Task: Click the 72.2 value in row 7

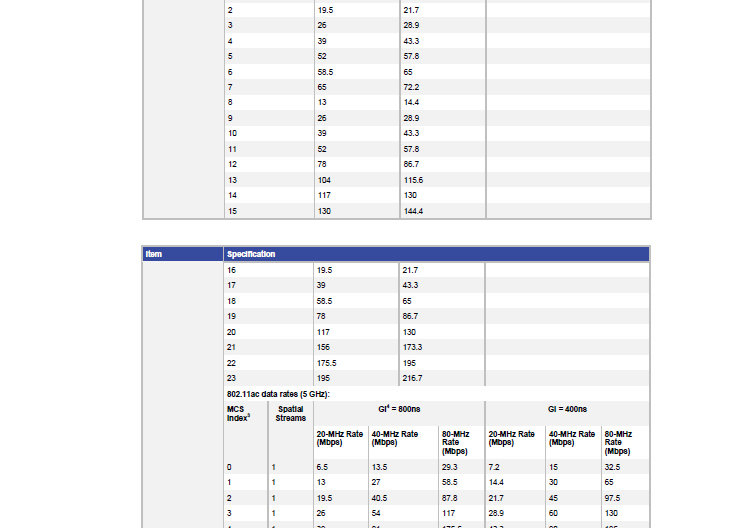Action: pyautogui.click(x=410, y=87)
